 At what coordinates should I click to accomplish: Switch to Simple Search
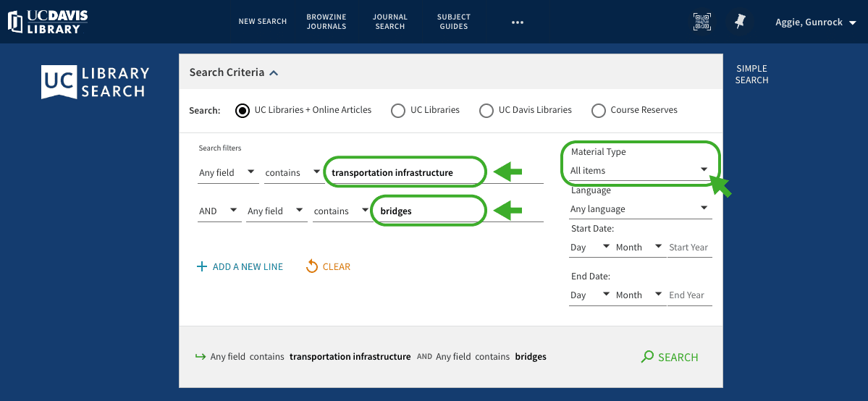tap(751, 75)
